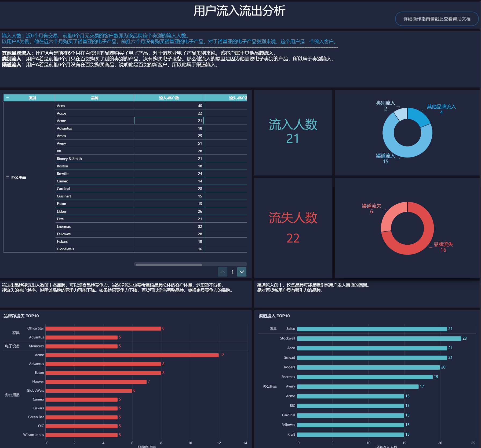Click the previous page up arrow
This screenshot has width=481, height=448.
pyautogui.click(x=223, y=272)
